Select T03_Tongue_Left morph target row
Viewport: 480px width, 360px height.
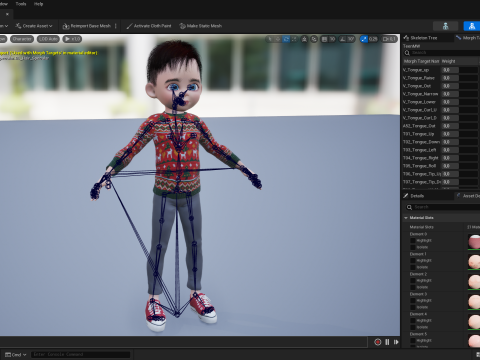coord(441,150)
